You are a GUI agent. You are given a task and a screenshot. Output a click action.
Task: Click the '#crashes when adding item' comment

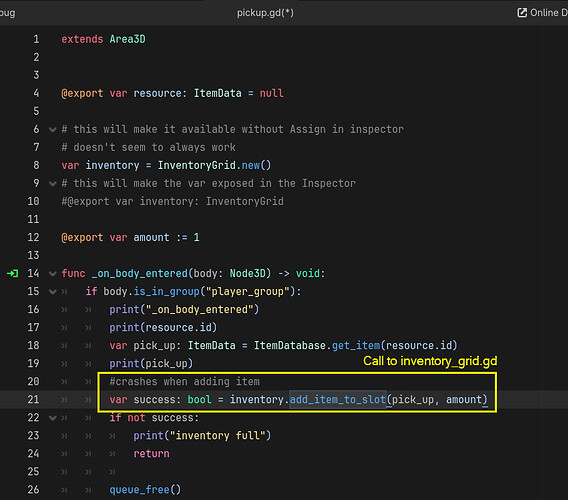(x=184, y=382)
